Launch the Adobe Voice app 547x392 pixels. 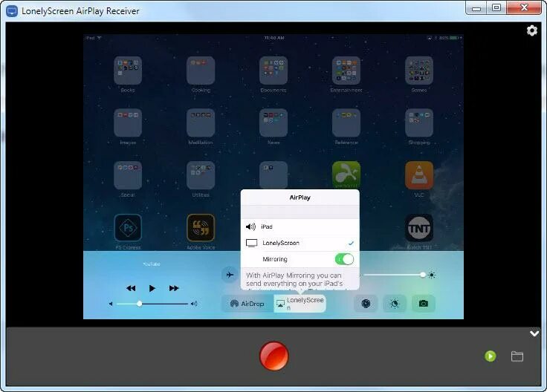201,228
